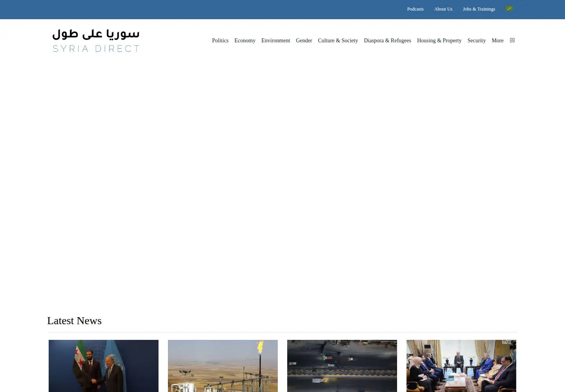Go to the Security section

476,40
